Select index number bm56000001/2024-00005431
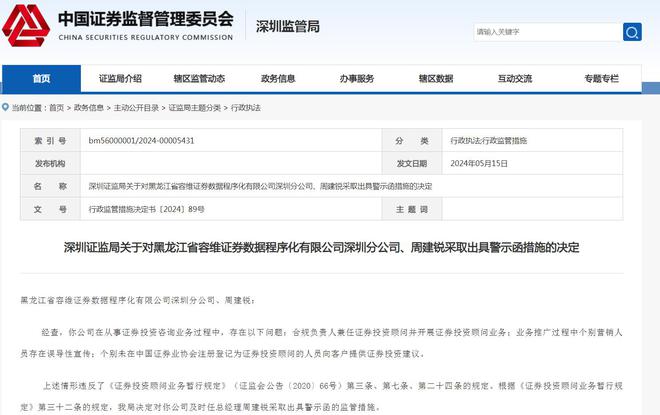Screen dimensions: 660x415 (141, 141)
